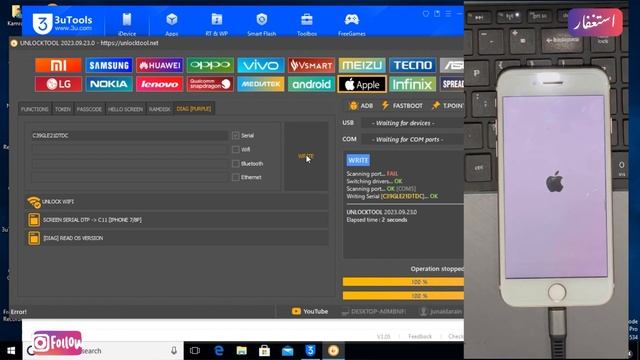Select the Lenovo brand tile
Screen dimensions: 640x360
[160, 84]
